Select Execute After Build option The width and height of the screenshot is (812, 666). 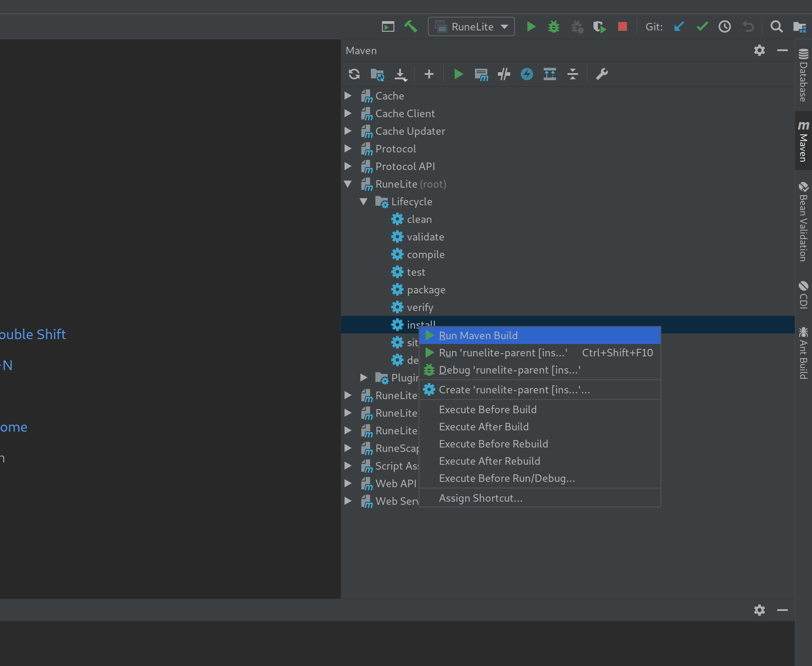540,427
